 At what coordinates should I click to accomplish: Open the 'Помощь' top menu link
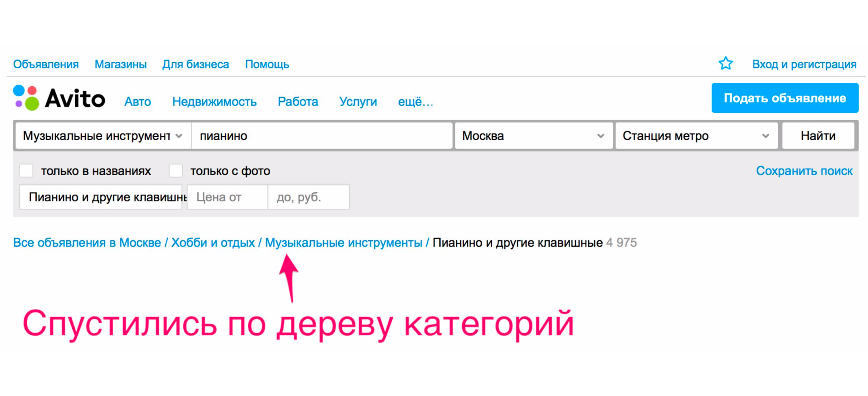coord(267,64)
